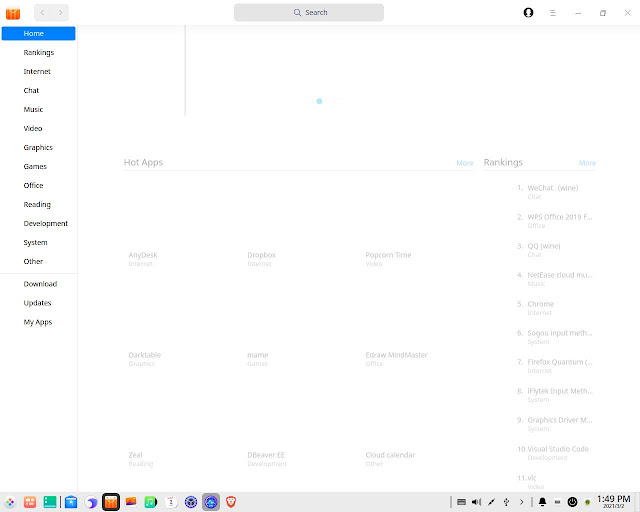640x512 pixels.
Task: Select WeChat (wine) in rankings list
Action: point(553,191)
